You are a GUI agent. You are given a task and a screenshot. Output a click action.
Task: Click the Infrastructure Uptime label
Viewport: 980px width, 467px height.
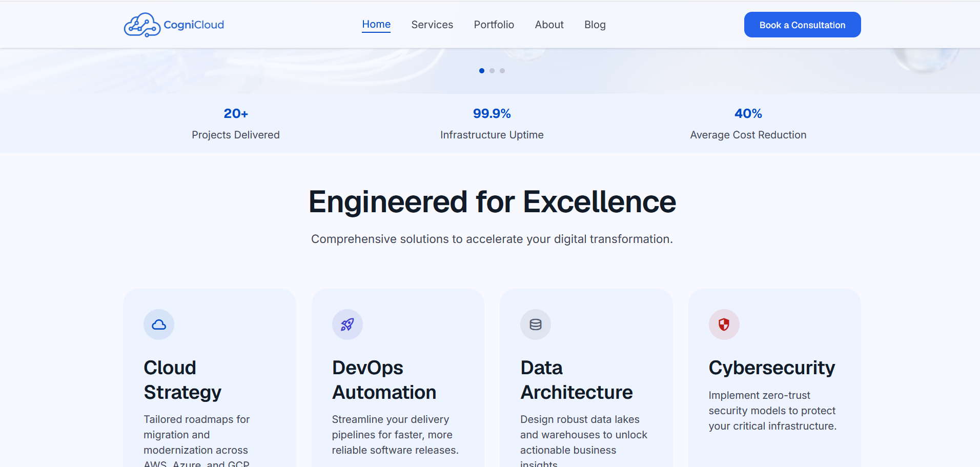492,135
